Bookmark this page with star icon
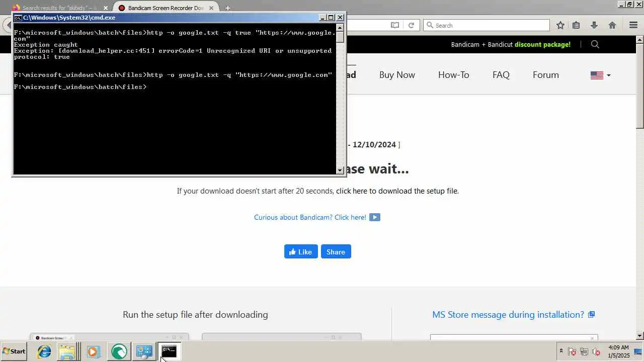Image resolution: width=644 pixels, height=362 pixels. click(x=560, y=25)
